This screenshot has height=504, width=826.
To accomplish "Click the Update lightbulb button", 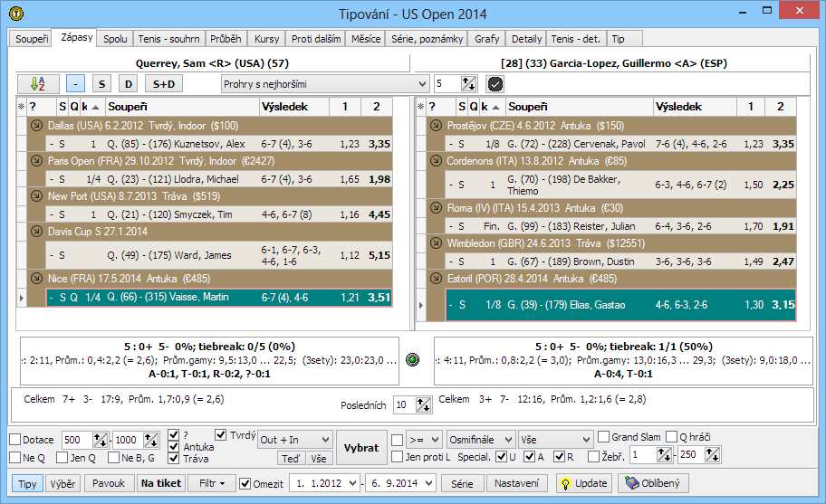I will (x=584, y=483).
